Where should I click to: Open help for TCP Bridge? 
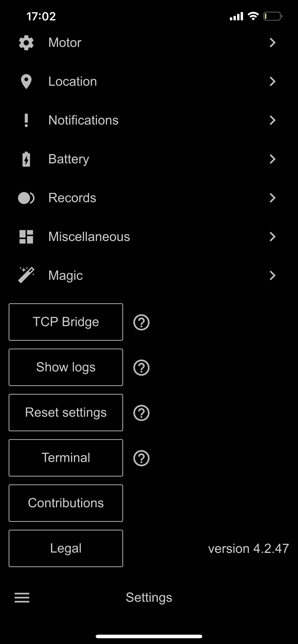pos(142,322)
